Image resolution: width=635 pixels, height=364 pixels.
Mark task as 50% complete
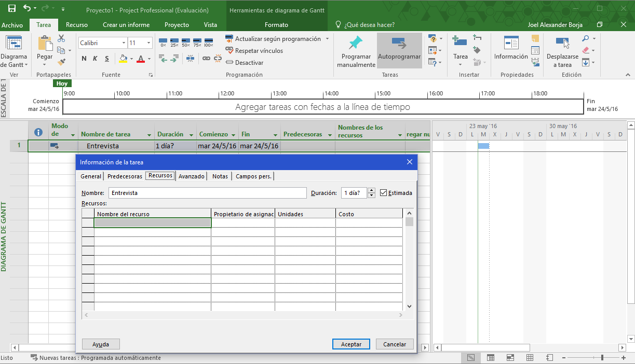[x=186, y=41]
